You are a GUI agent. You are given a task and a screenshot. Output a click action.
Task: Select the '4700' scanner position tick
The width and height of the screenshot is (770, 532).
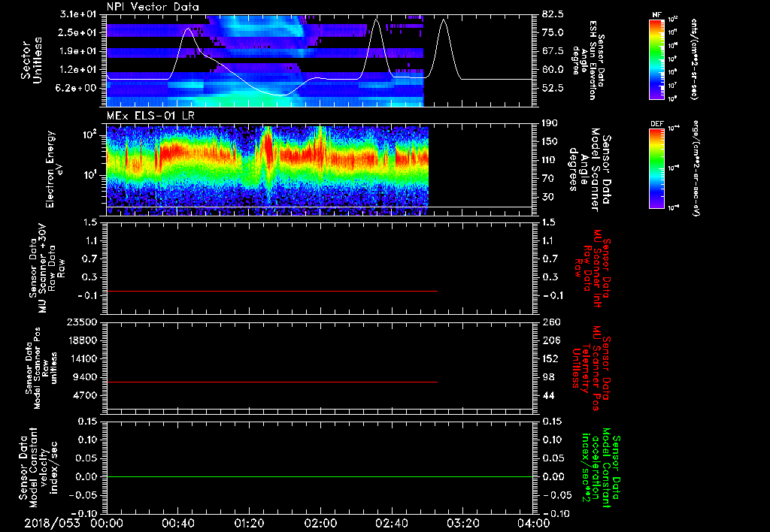tap(84, 395)
